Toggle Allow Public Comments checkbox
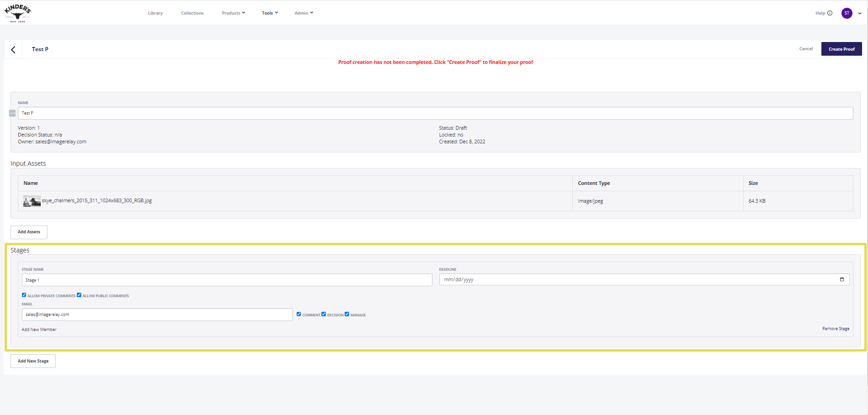The height and width of the screenshot is (415, 868). point(79,295)
